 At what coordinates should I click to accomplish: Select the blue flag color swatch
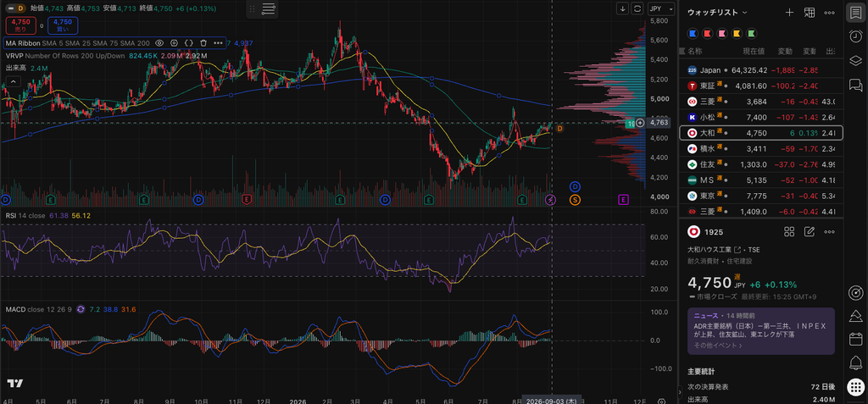coord(692,34)
